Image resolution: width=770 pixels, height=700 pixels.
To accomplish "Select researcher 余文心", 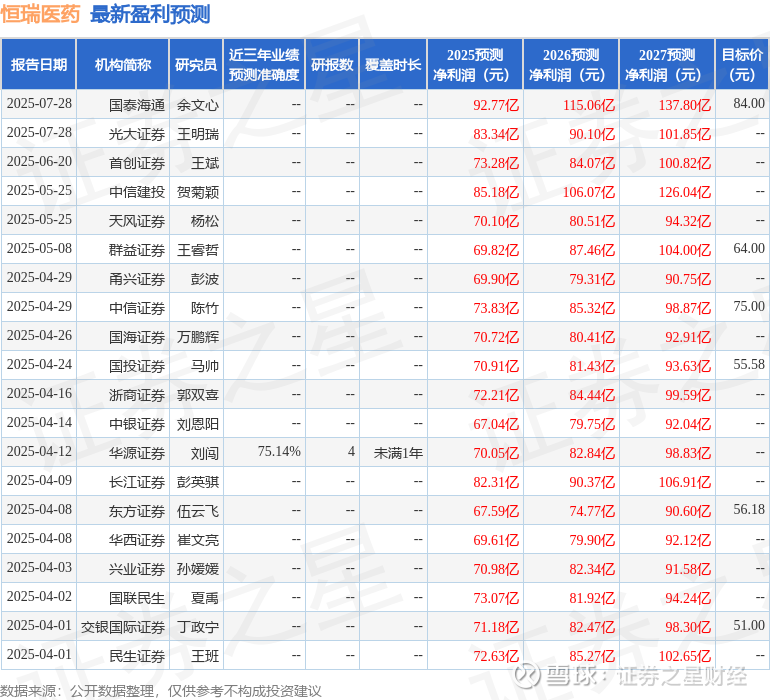I will (x=198, y=105).
